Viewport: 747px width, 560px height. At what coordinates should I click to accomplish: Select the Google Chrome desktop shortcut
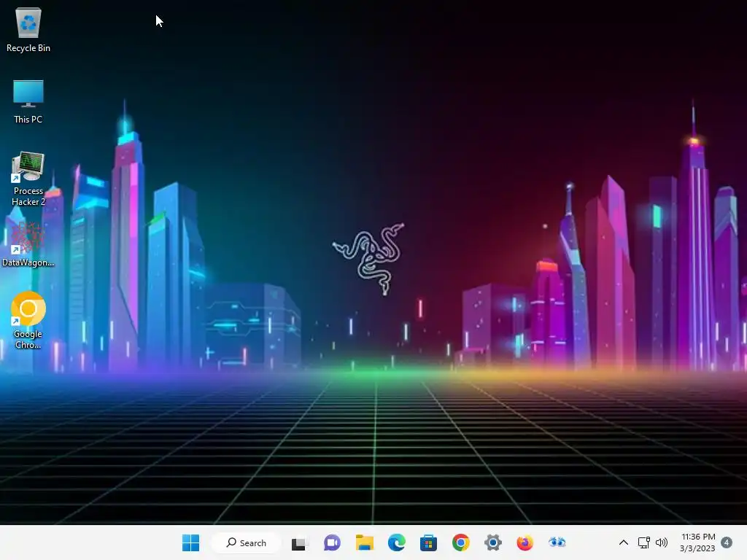(x=28, y=321)
